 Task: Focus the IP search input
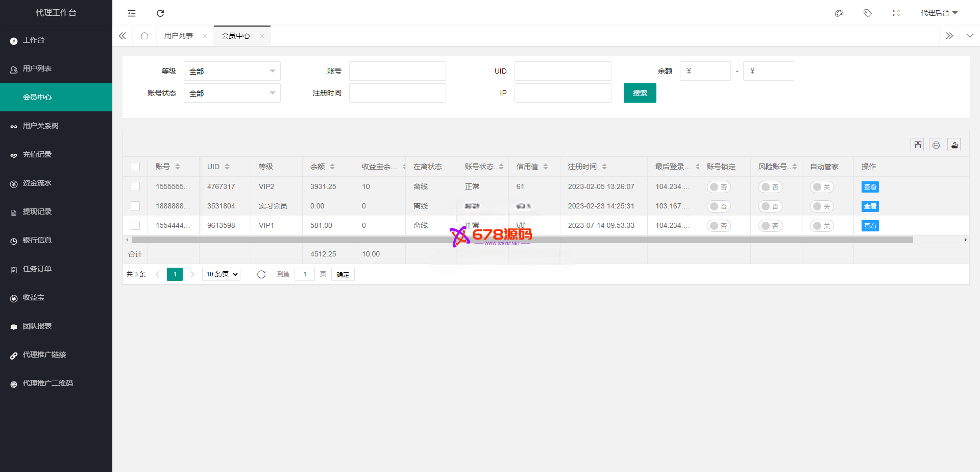click(563, 93)
